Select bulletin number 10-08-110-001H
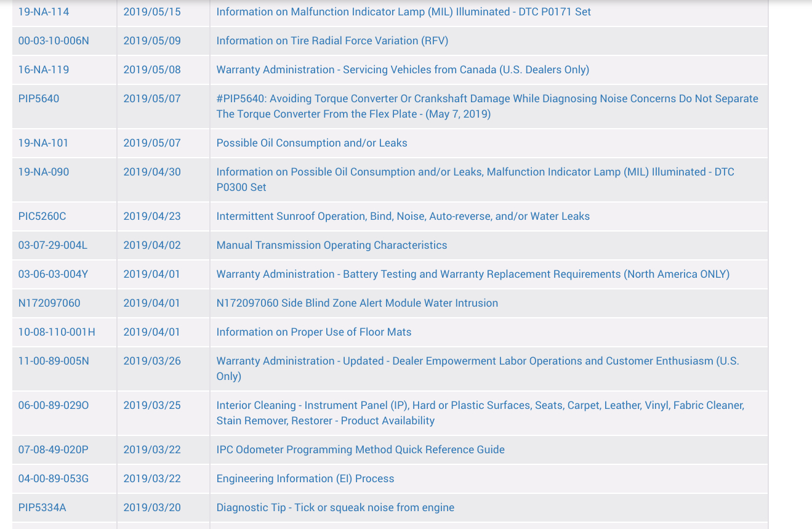The image size is (812, 529). point(57,332)
